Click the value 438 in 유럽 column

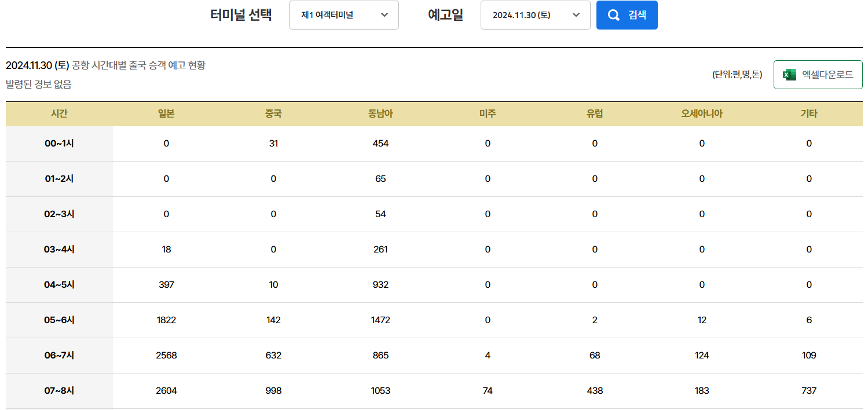click(595, 391)
